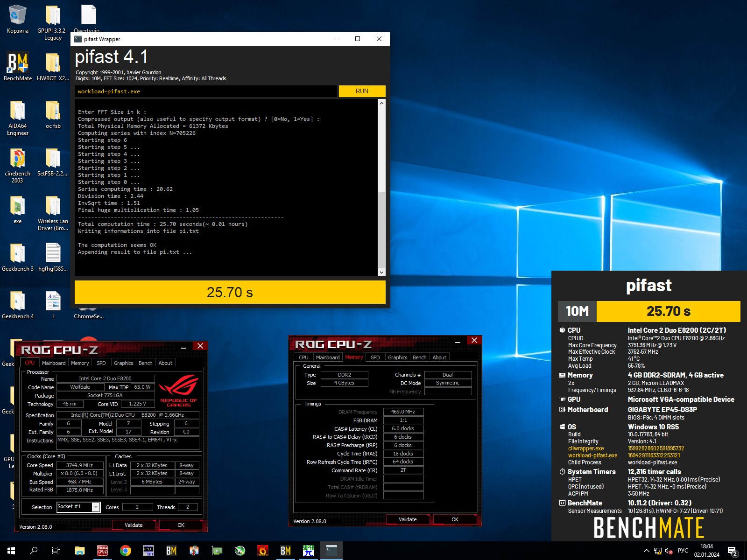Click the pifast console window taskbar icon

[x=331, y=551]
